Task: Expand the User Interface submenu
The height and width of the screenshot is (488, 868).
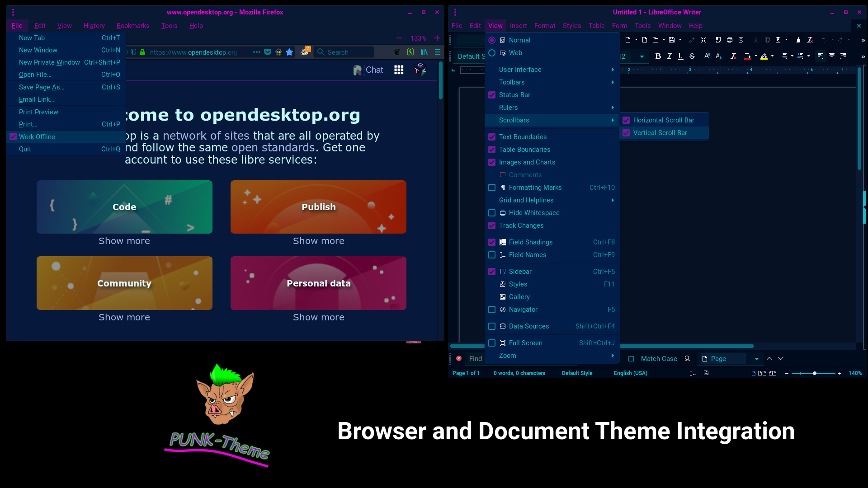Action: [552, 70]
